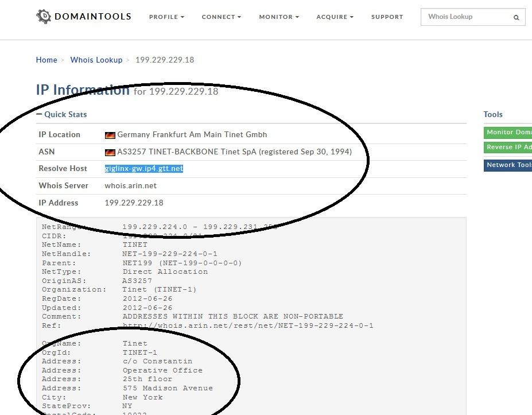The height and width of the screenshot is (415, 532).
Task: Click the Reverse IP button
Action: (508, 148)
